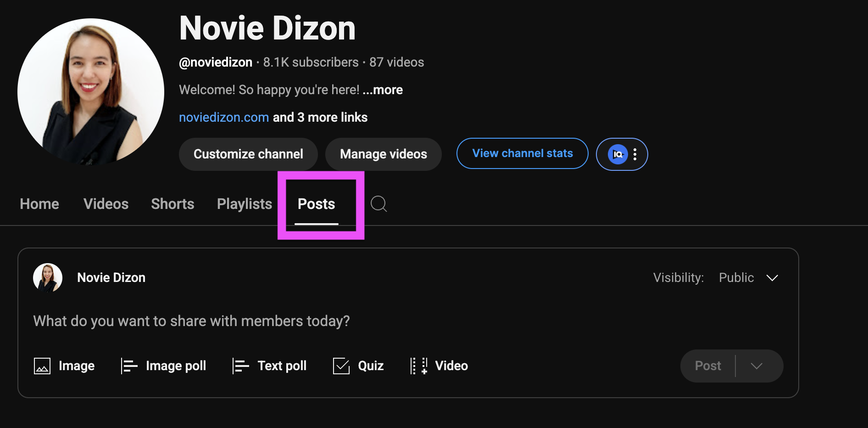Add an image to the post
This screenshot has width=868, height=428.
click(x=64, y=366)
